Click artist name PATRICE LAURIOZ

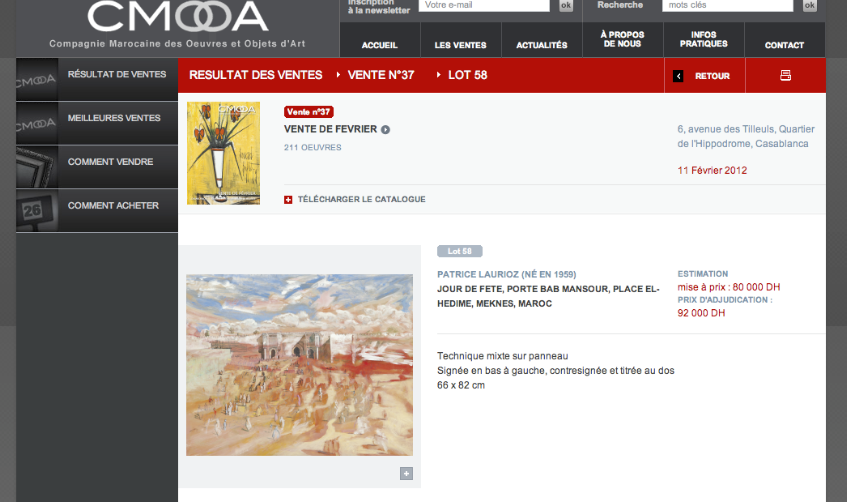coord(507,275)
